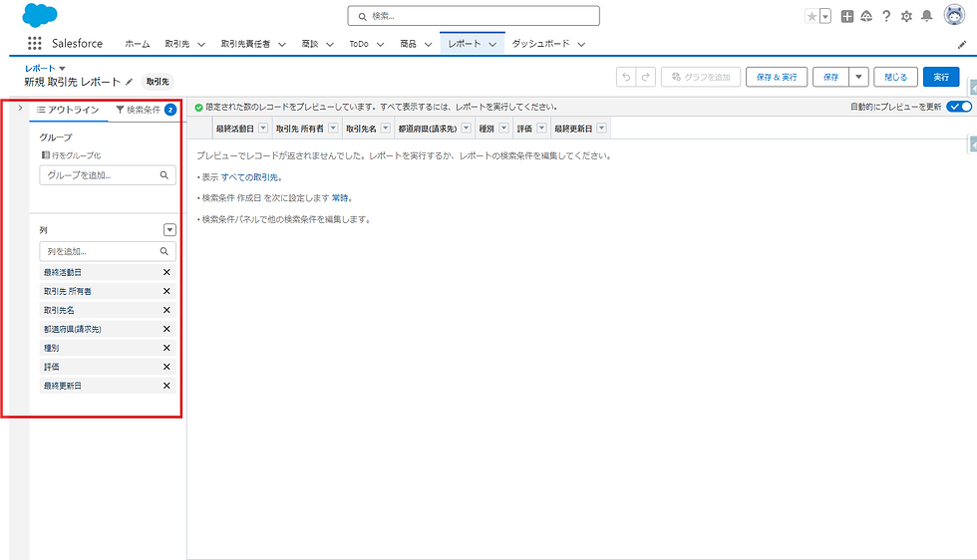
Task: Open the Trailhead guidance icon
Action: (866, 16)
